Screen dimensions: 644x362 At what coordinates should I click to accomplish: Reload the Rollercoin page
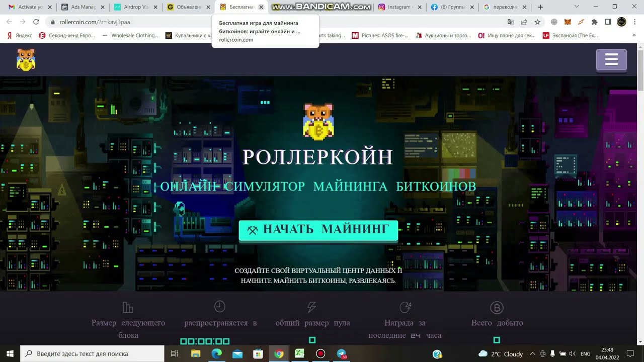pos(36,22)
